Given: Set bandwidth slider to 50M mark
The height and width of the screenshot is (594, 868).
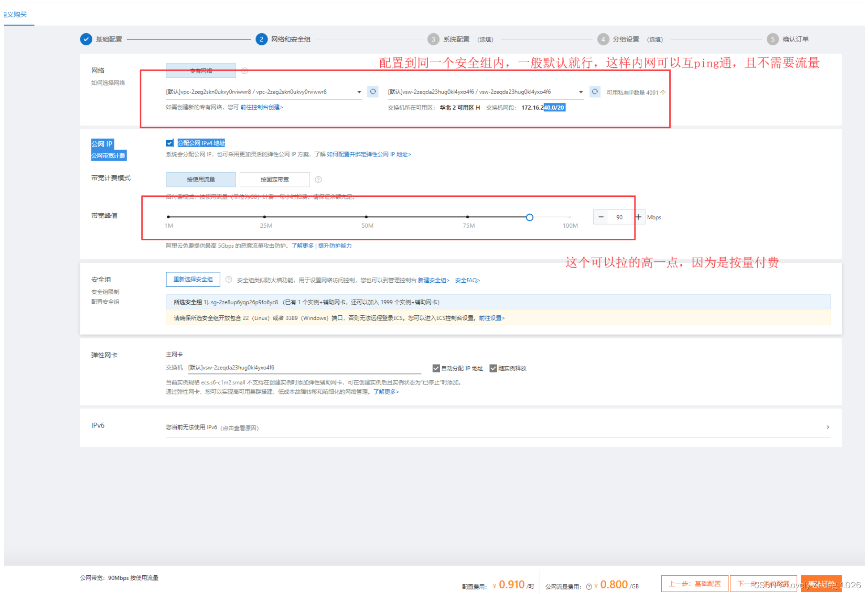Looking at the screenshot, I should pyautogui.click(x=366, y=217).
